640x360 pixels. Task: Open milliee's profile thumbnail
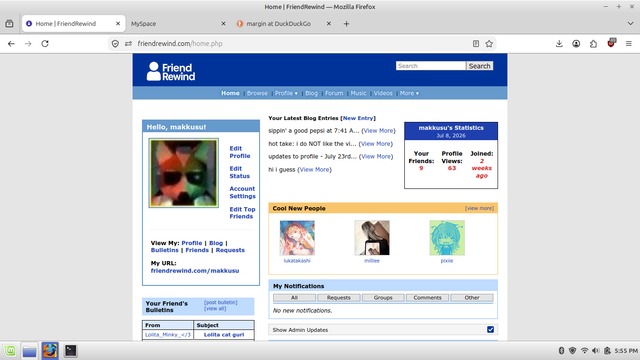[372, 238]
